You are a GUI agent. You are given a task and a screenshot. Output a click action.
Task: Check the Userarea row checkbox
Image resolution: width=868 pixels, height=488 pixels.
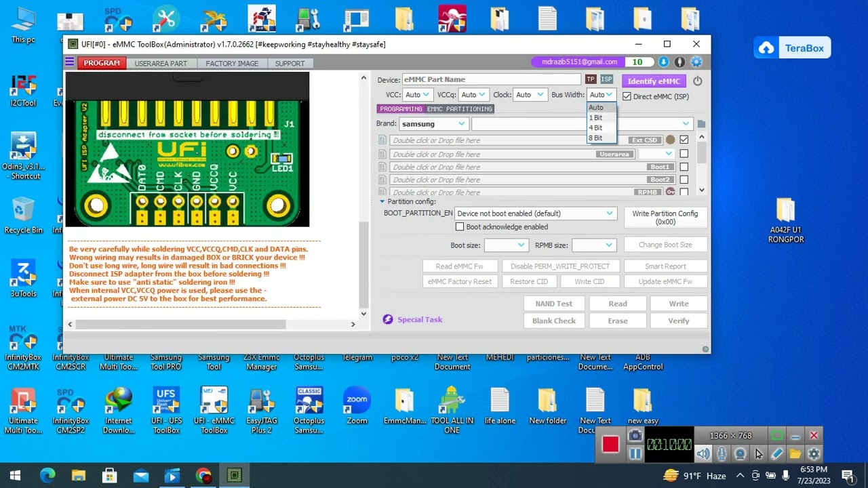point(684,154)
